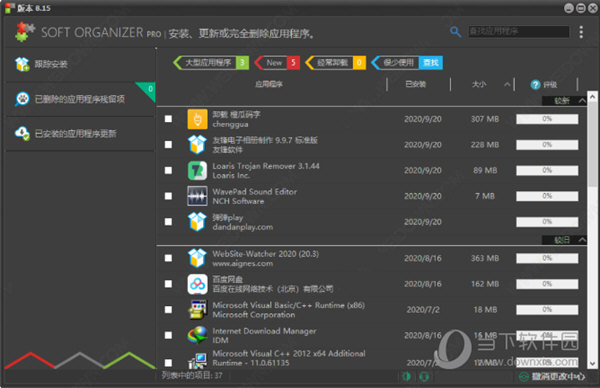Click the Internet Download Manager name text
This screenshot has width=600, height=388.
tap(264, 331)
